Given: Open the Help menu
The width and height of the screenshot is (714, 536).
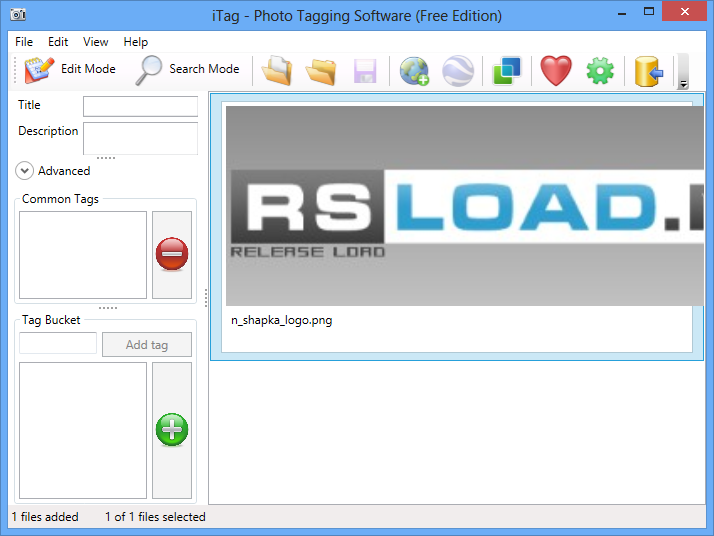Looking at the screenshot, I should coord(136,42).
